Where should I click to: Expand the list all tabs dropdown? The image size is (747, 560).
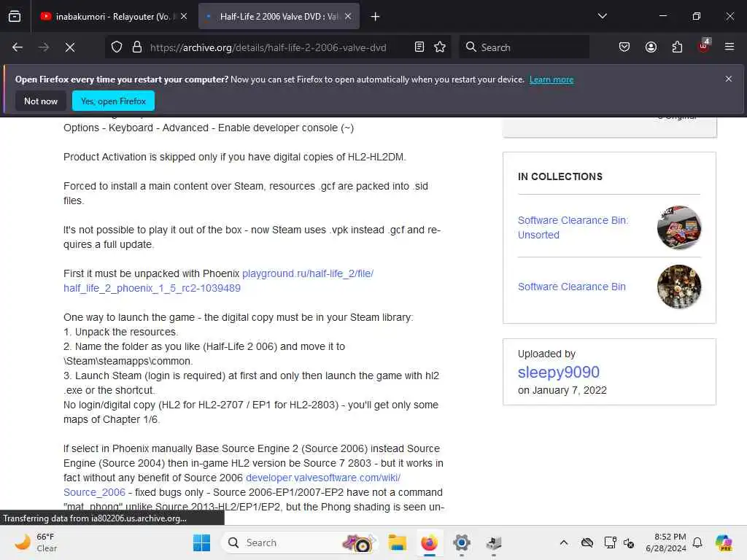tap(602, 16)
